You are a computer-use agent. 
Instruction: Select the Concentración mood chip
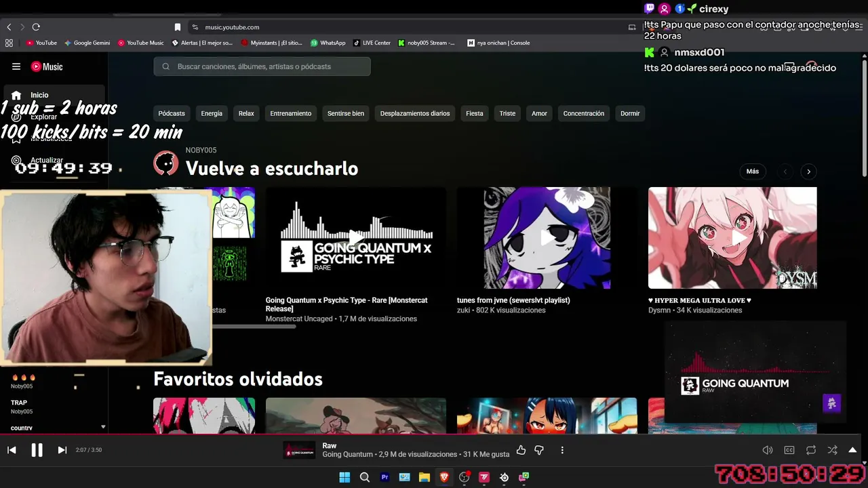(x=584, y=113)
